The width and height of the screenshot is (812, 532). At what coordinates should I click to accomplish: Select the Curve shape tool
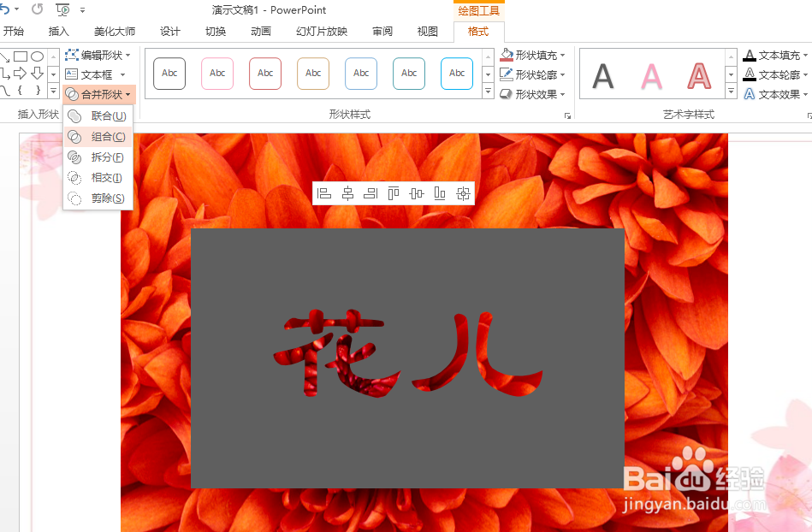(x=5, y=90)
